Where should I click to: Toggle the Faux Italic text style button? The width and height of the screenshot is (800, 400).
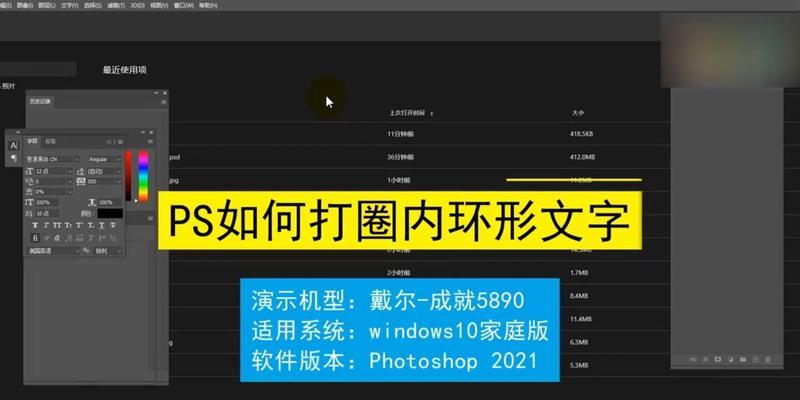point(46,226)
